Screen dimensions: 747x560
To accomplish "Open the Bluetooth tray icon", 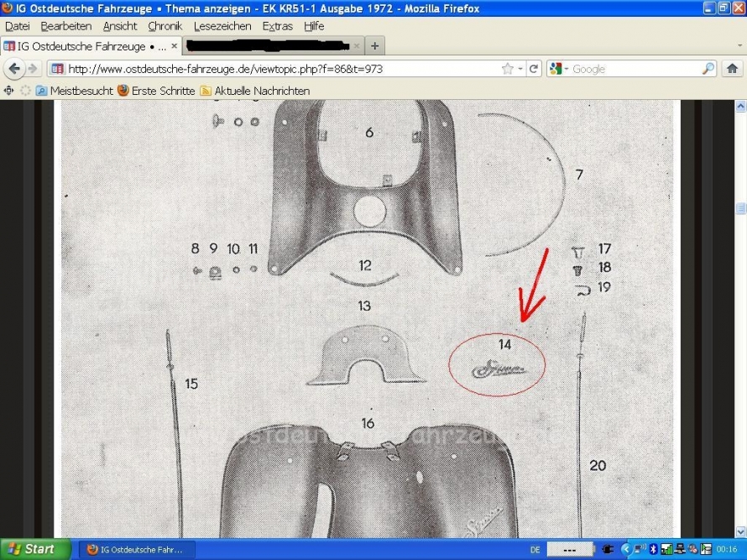I will coord(654,550).
